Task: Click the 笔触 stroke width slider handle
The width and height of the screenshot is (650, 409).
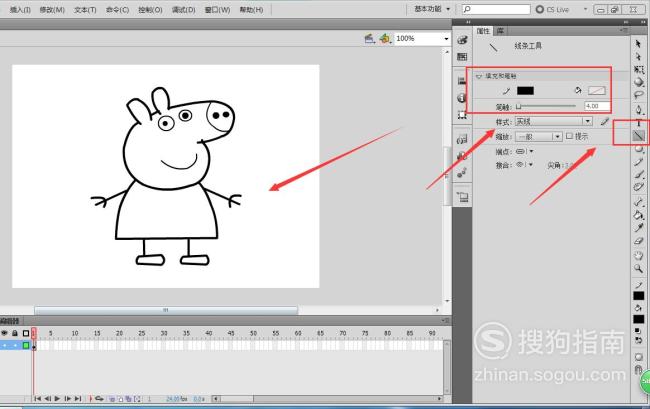Action: pyautogui.click(x=518, y=106)
